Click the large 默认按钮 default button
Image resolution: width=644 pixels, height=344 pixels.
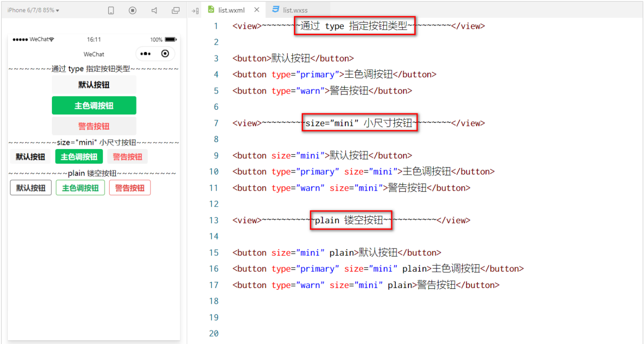pyautogui.click(x=94, y=85)
